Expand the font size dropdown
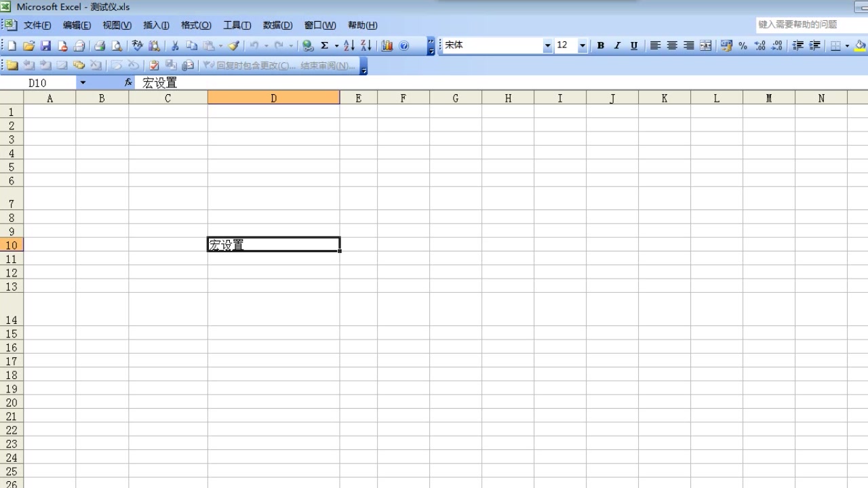 583,45
